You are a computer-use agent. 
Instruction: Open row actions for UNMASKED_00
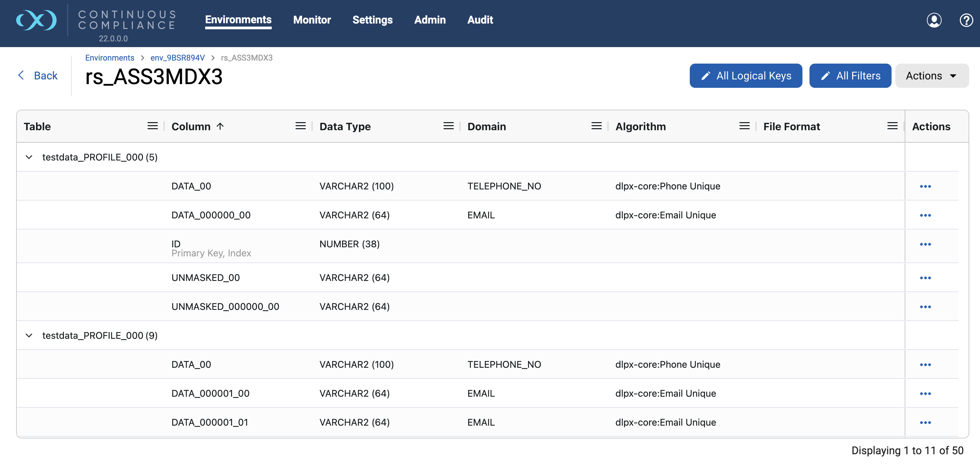(925, 278)
